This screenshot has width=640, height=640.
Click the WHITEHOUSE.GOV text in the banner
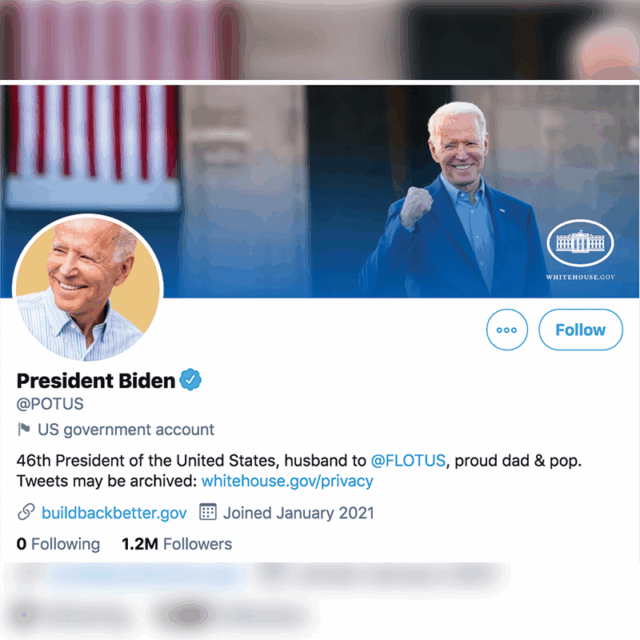580,276
